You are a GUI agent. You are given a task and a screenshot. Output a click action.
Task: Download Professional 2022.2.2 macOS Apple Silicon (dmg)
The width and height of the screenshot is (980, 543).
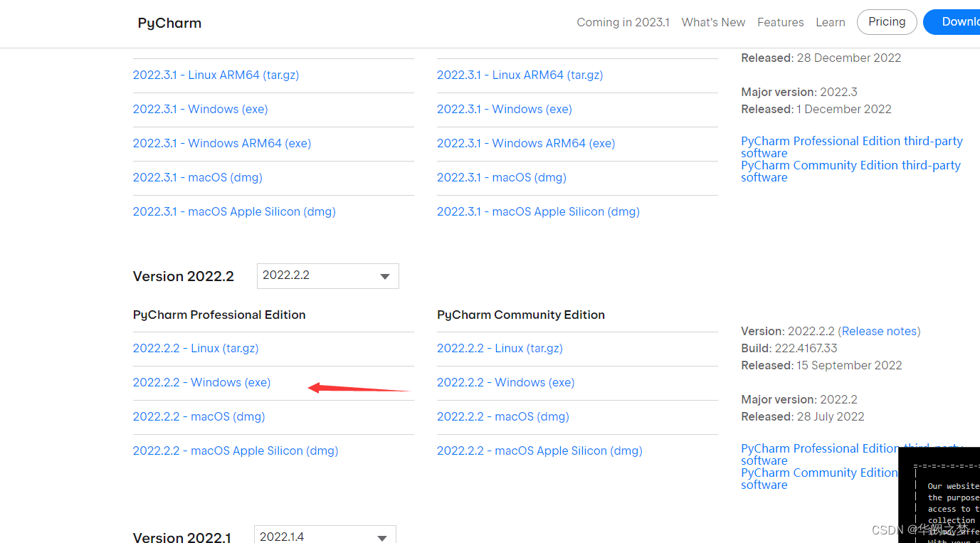(x=236, y=450)
